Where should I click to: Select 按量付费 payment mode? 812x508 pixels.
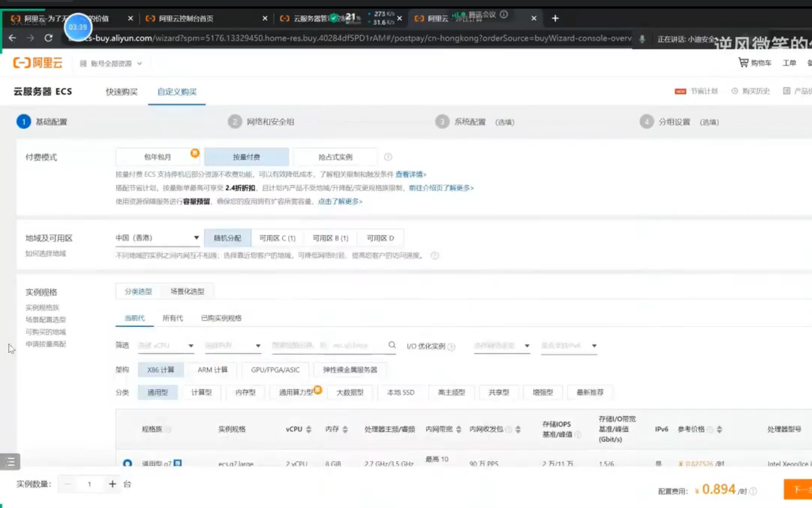click(246, 157)
